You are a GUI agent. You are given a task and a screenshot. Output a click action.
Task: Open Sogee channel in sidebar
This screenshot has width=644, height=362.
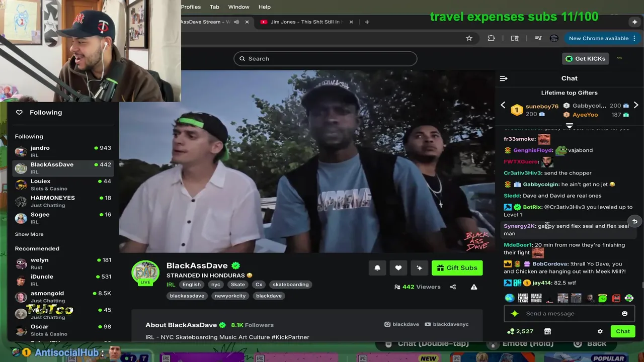click(63, 218)
